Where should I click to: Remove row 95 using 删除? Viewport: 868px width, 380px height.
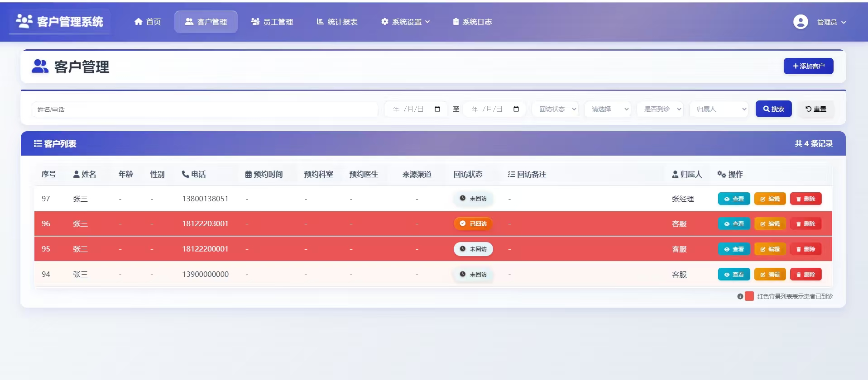(x=806, y=249)
